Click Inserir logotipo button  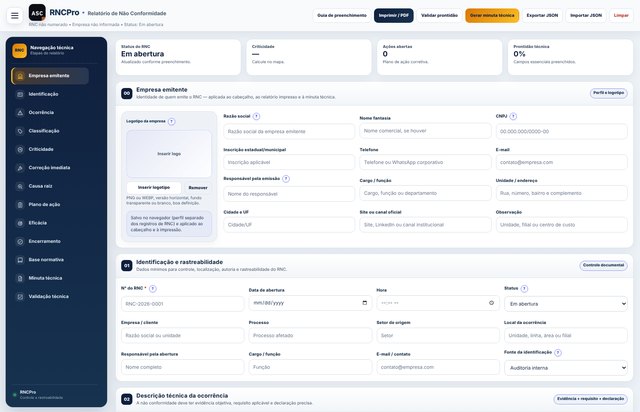(154, 187)
